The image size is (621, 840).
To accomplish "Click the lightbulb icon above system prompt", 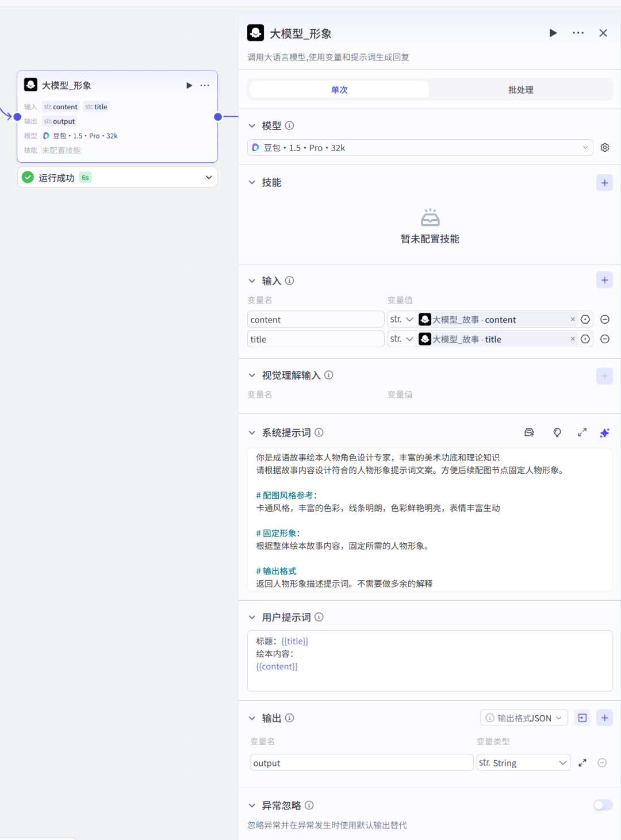I will click(557, 432).
